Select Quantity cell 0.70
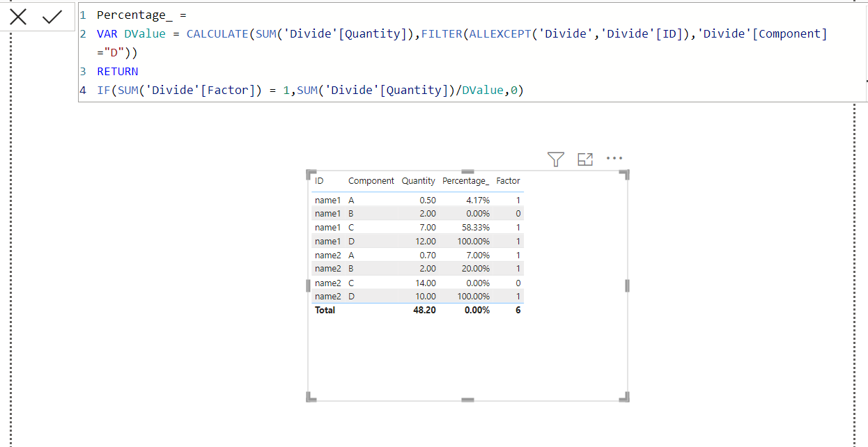 (428, 256)
